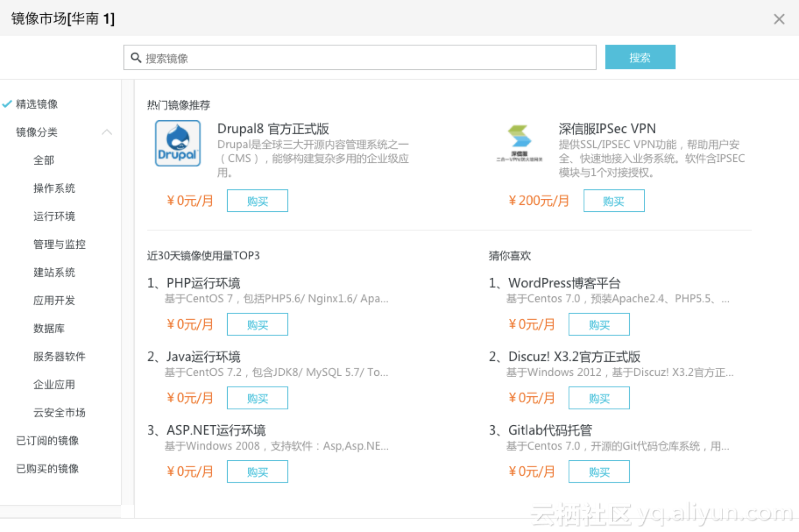The image size is (799, 532).
Task: Open the PHP运行环境 title
Action: coord(203,283)
